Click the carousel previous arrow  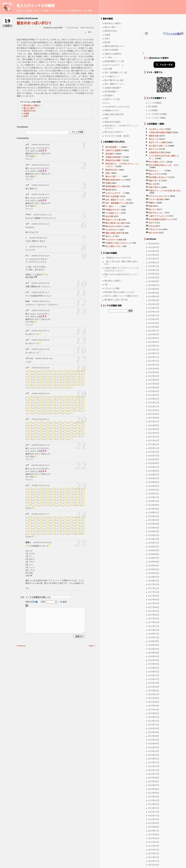pos(146,33)
